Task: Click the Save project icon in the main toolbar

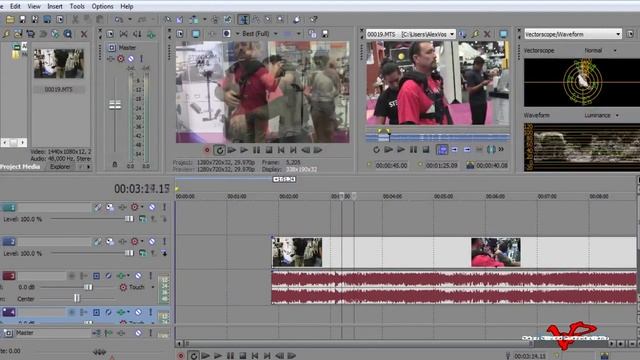Action: 22,19
